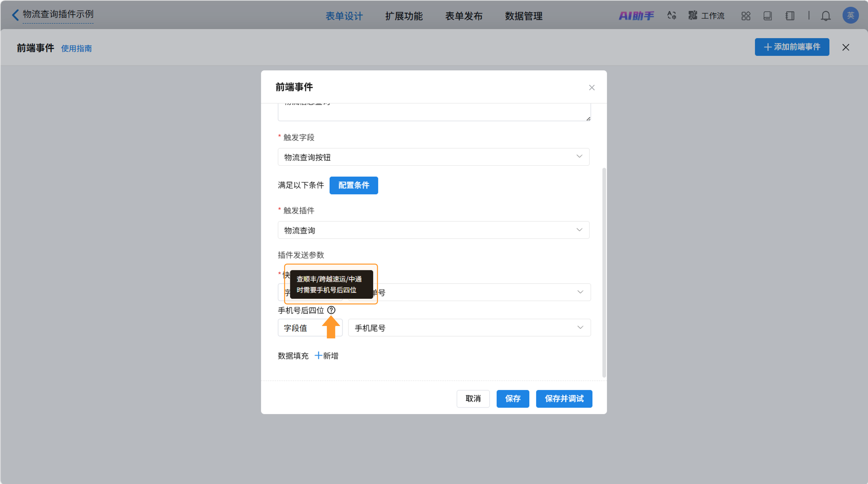
Task: Click the dialog's vertical scrollbar
Action: click(604, 272)
